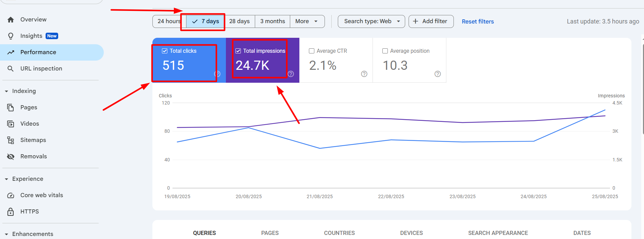
Task: Open the More date range dropdown
Action: coord(307,21)
